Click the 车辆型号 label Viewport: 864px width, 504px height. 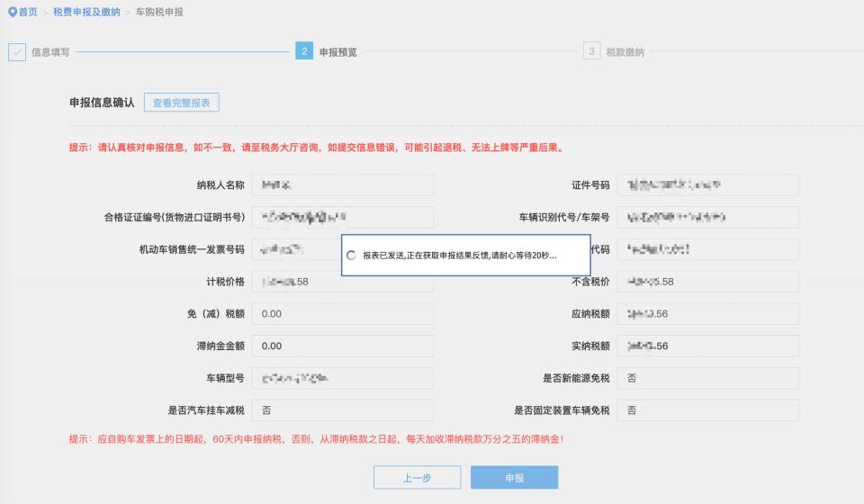[x=225, y=378]
